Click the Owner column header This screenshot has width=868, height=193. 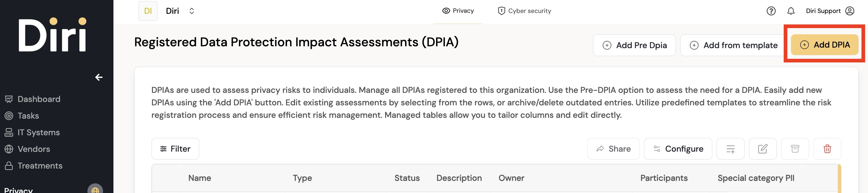pyautogui.click(x=511, y=178)
